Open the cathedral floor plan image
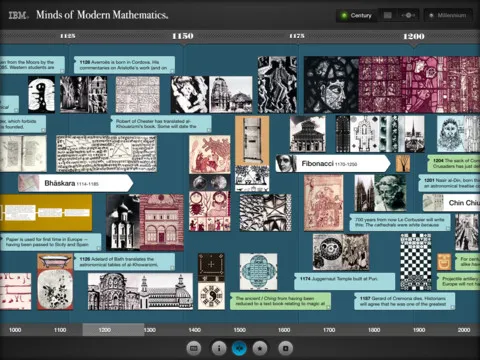The width and height of the screenshot is (480, 360). pos(366,134)
